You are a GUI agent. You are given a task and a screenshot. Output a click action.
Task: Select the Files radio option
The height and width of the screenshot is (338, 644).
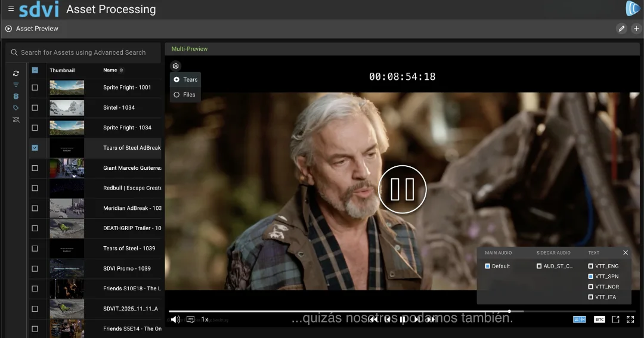(177, 95)
